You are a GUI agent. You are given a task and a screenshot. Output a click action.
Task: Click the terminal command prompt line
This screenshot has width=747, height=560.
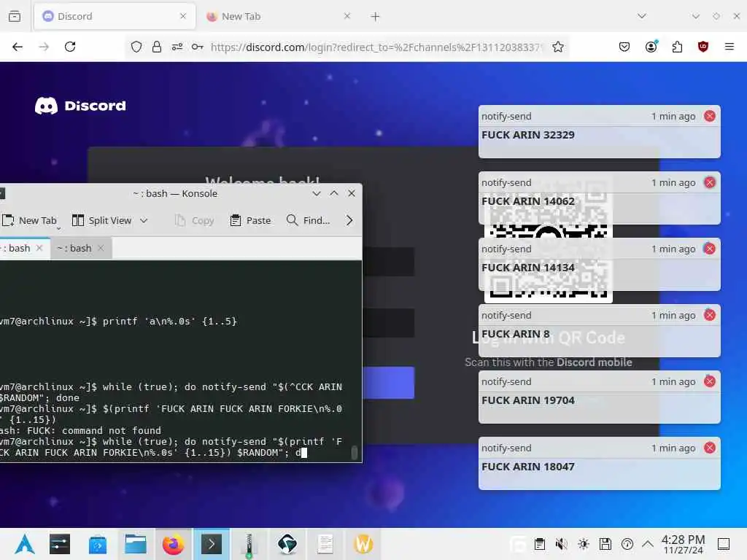point(171,447)
